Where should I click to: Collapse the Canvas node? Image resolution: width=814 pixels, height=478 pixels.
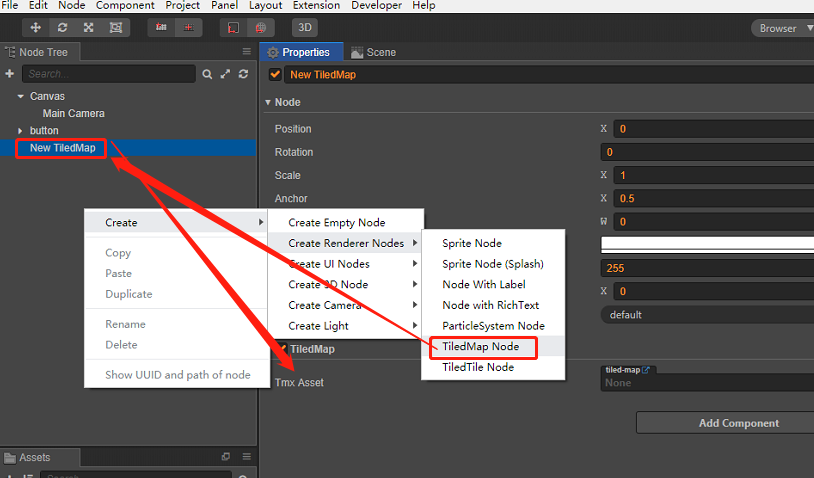coord(21,96)
